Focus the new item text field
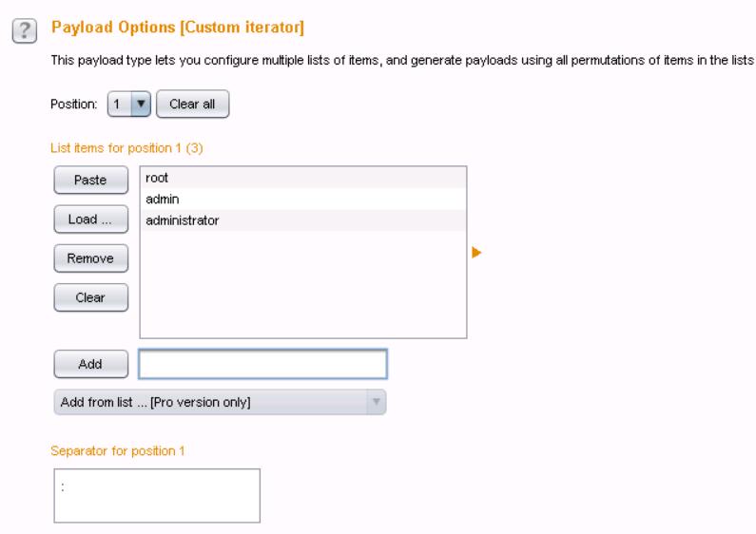This screenshot has height=534, width=756. click(262, 364)
